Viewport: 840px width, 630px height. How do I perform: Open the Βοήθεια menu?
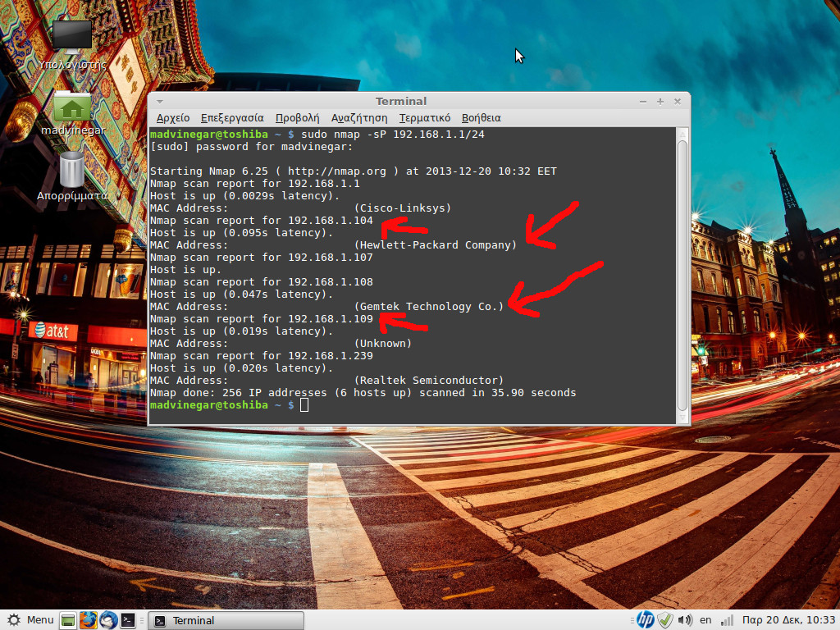click(x=481, y=118)
